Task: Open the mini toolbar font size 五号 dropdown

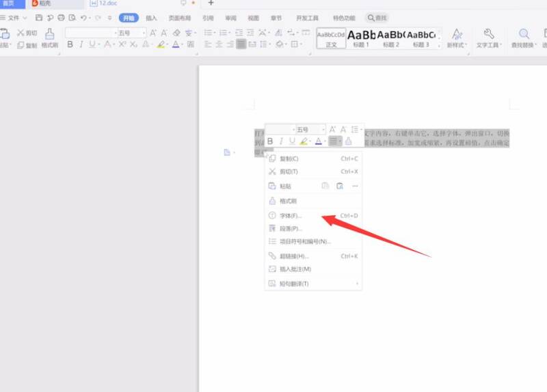Action: (x=323, y=130)
